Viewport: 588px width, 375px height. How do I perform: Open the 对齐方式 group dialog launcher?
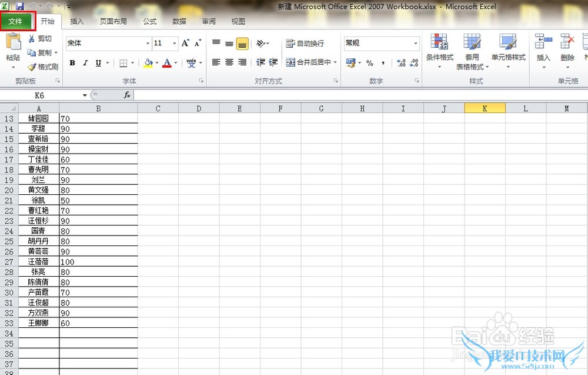[336, 81]
